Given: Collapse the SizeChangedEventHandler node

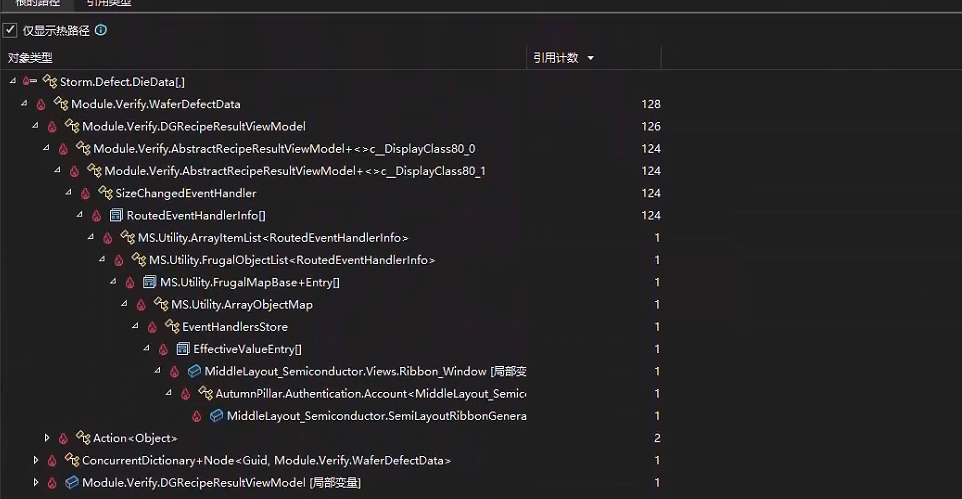Looking at the screenshot, I should pos(68,193).
